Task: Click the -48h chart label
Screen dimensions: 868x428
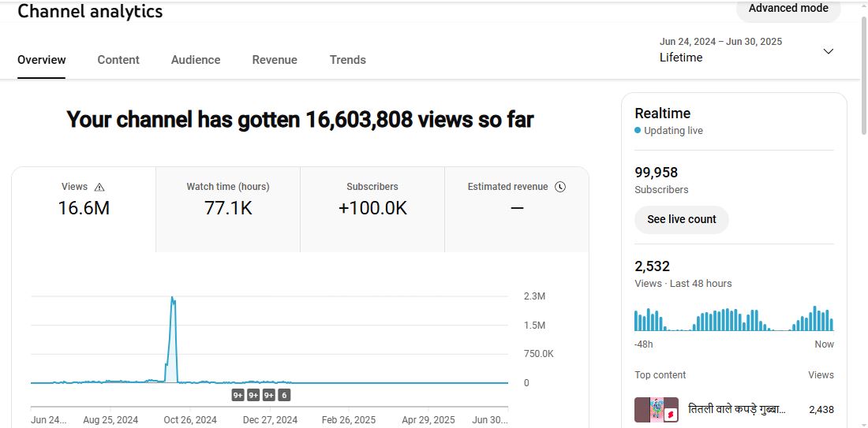Action: coord(643,344)
